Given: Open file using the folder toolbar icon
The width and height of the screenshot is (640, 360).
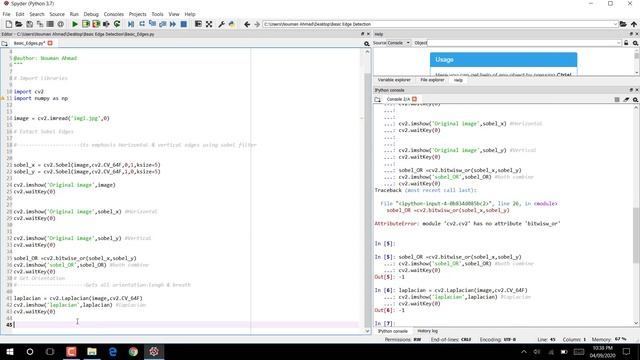Looking at the screenshot, I should 19,24.
